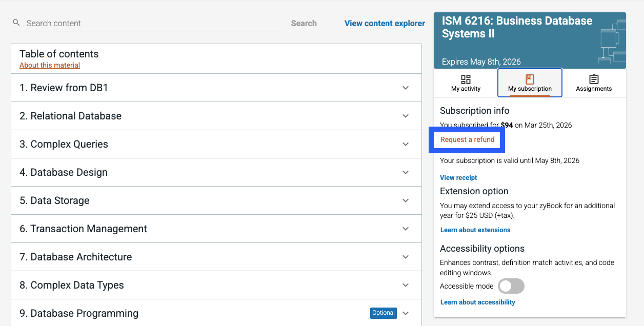Click the course banner diagram graphic

(612, 41)
